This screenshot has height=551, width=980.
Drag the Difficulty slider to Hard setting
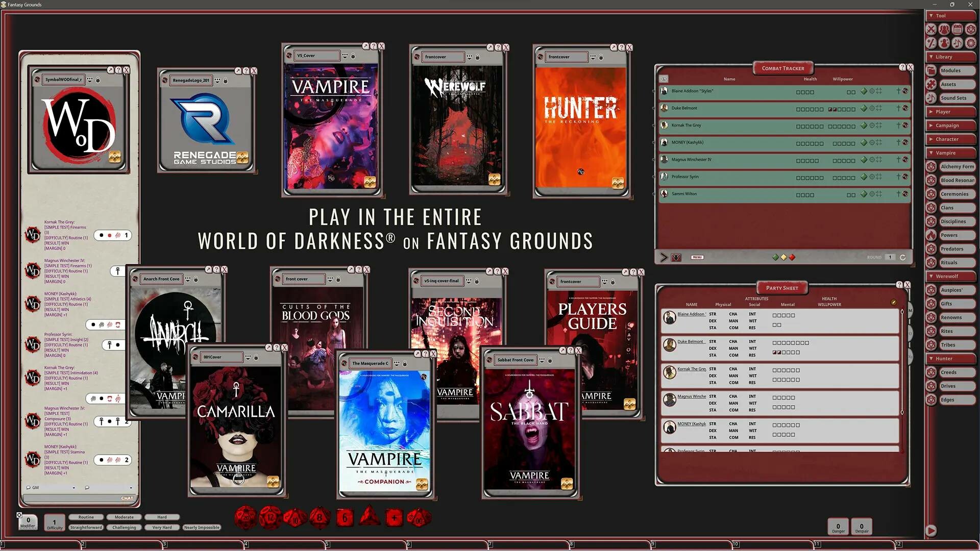pyautogui.click(x=160, y=517)
